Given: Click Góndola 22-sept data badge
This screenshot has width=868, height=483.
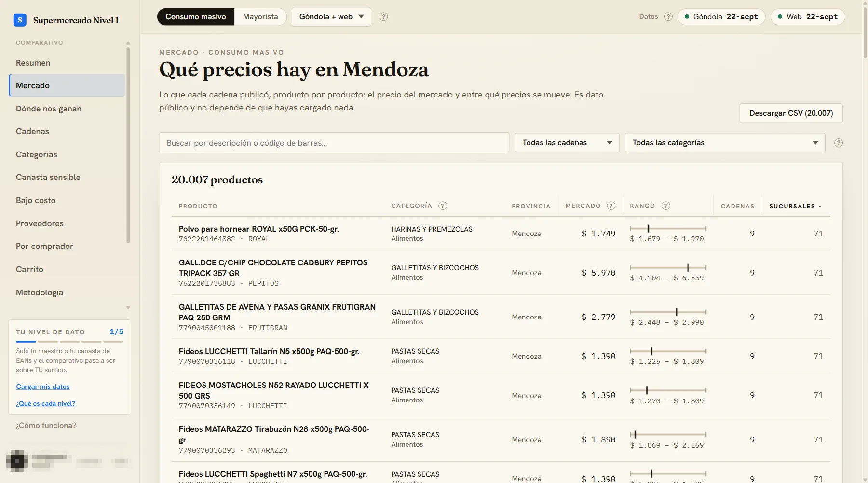Looking at the screenshot, I should pyautogui.click(x=721, y=17).
